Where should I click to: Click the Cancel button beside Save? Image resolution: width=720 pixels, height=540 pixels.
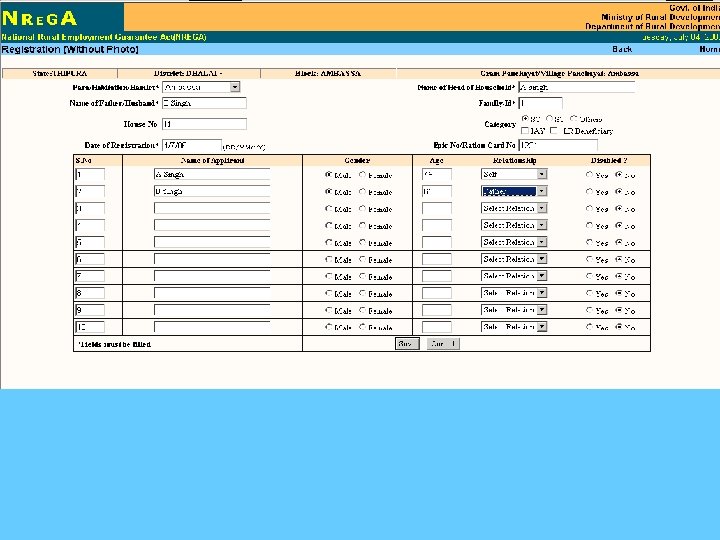coord(443,343)
